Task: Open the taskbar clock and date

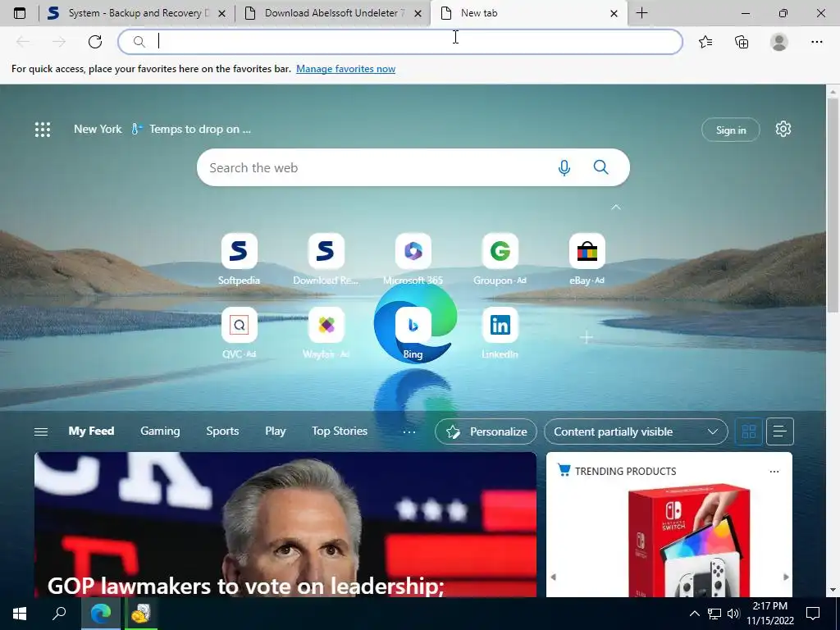Action: tap(770, 614)
